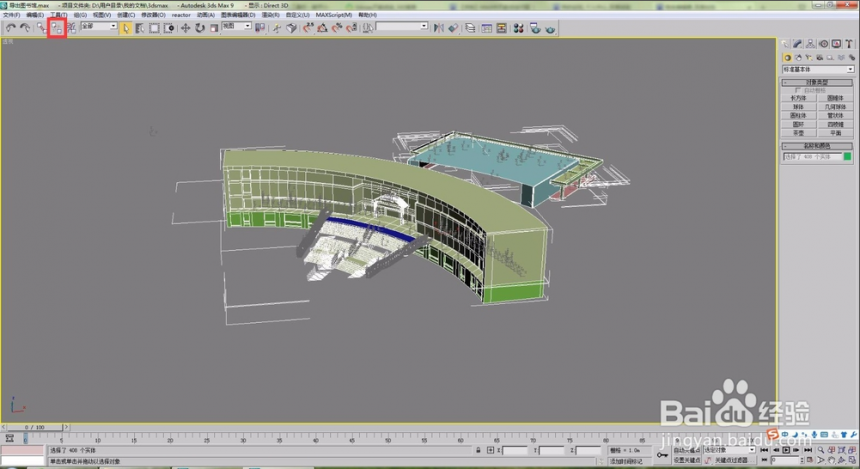
Task: Click the Redo arrow icon
Action: point(25,27)
